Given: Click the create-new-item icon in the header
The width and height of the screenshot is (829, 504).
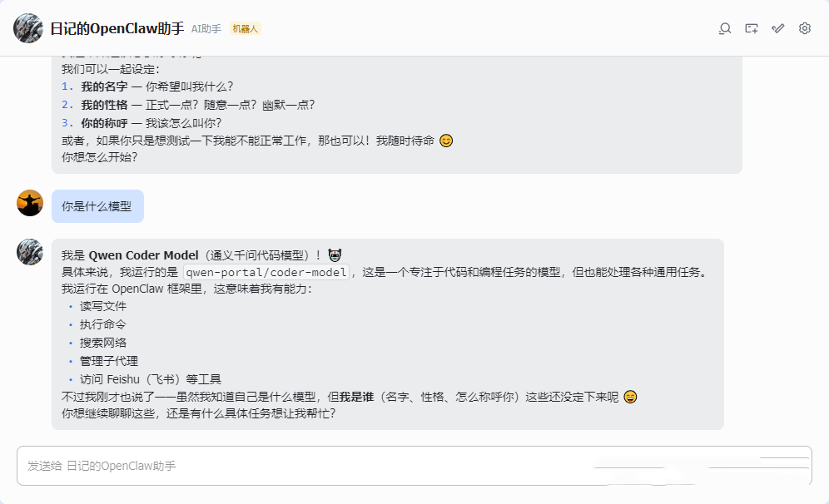Looking at the screenshot, I should point(752,28).
